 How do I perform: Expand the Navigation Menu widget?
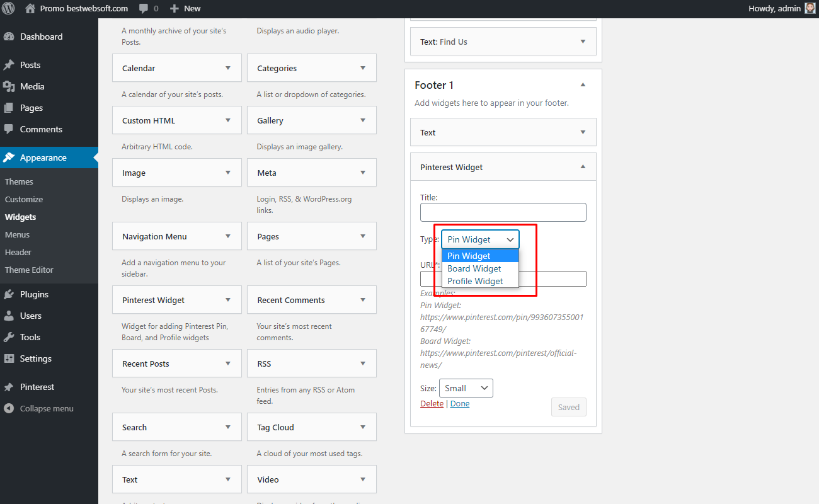point(227,236)
